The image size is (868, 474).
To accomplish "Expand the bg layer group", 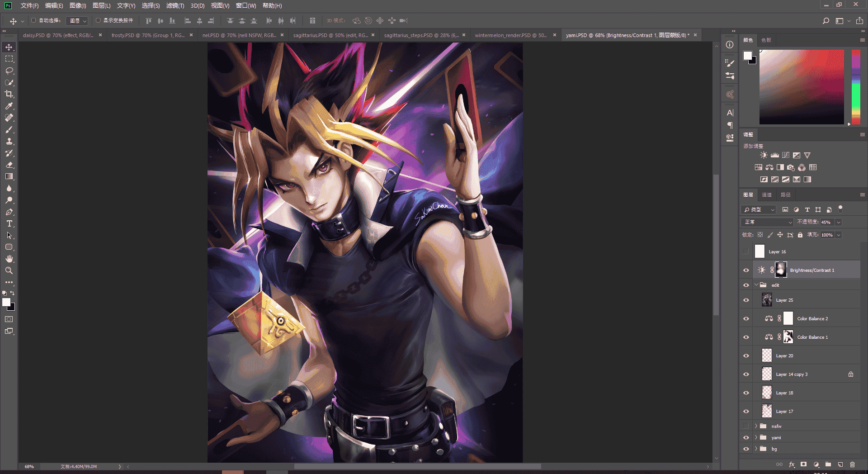I will pyautogui.click(x=756, y=449).
